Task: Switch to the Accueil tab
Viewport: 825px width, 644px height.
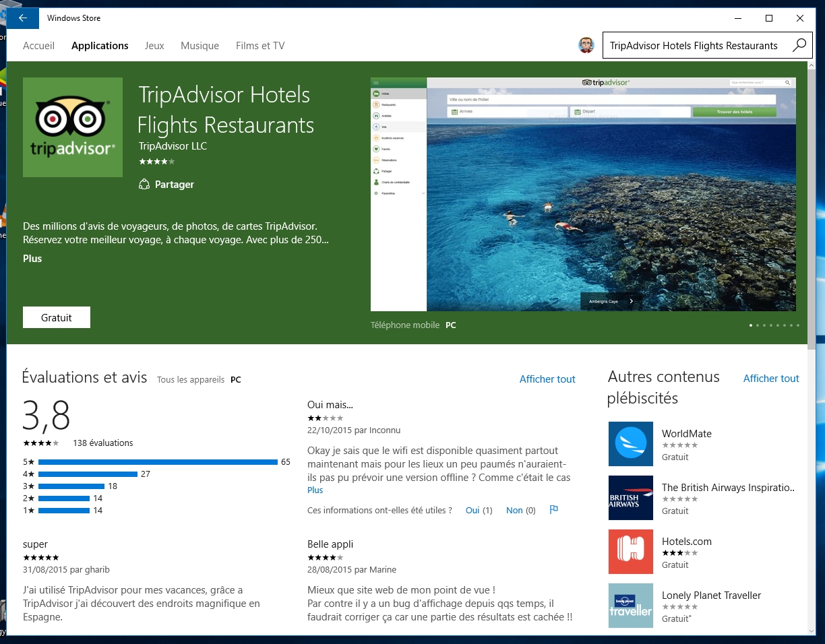Action: tap(38, 46)
